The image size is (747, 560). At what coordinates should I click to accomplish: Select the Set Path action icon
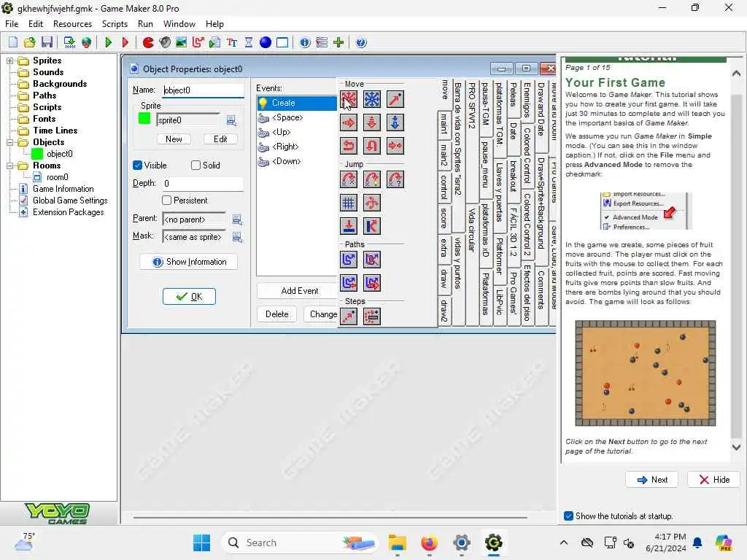(349, 260)
